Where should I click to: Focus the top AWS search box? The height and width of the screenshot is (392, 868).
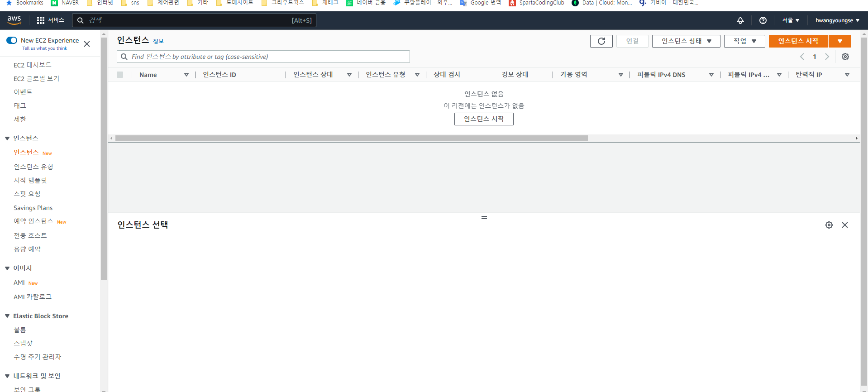[x=194, y=20]
